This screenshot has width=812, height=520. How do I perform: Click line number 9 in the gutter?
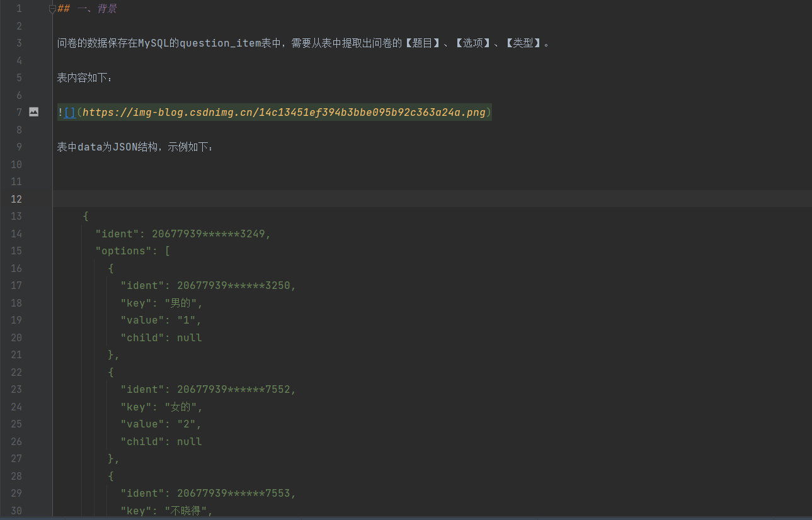(19, 147)
